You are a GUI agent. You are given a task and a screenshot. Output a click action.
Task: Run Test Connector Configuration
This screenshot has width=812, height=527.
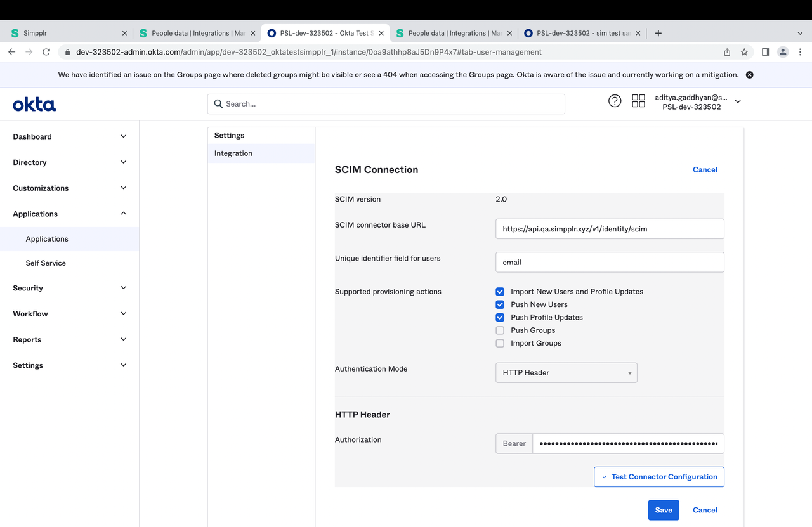click(x=658, y=476)
